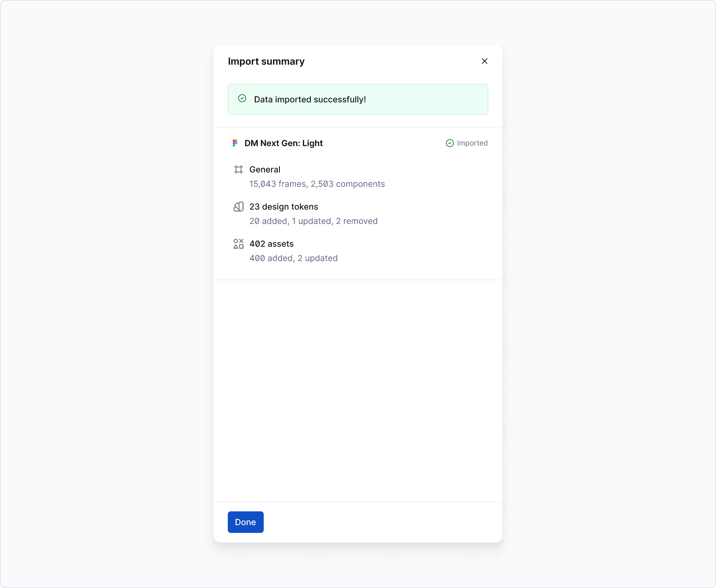
Task: Open the DM Next Gen: Light entry
Action: (283, 143)
